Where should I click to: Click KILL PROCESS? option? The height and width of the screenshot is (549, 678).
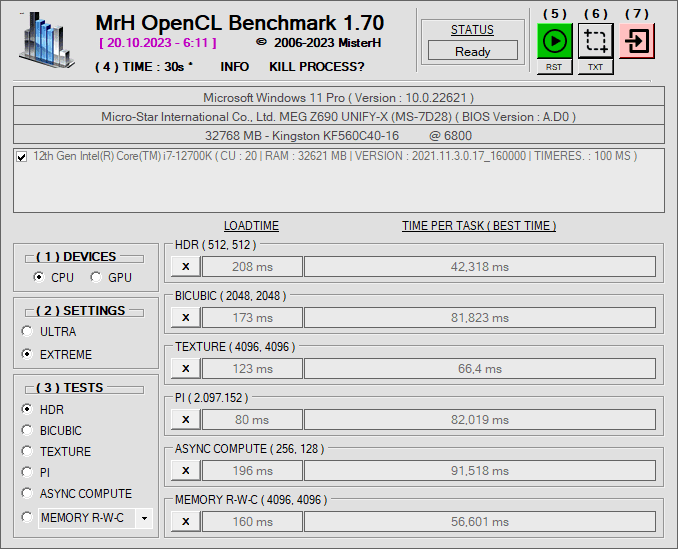(x=317, y=67)
